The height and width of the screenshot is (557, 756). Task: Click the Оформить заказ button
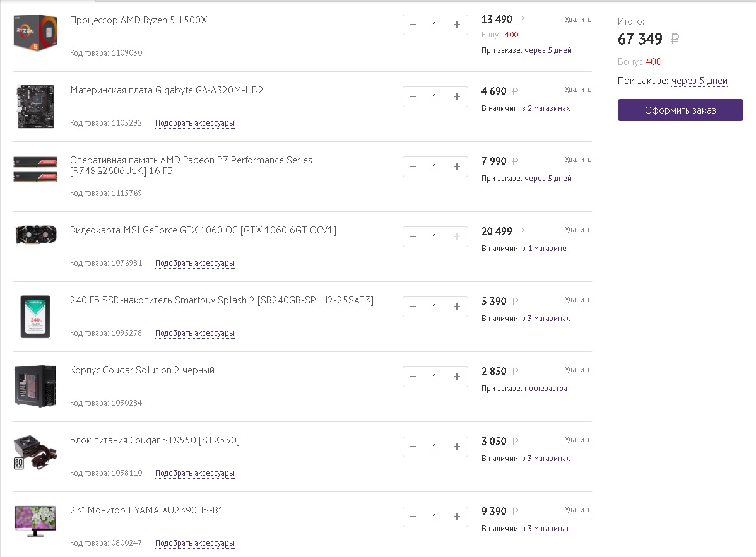[x=680, y=110]
